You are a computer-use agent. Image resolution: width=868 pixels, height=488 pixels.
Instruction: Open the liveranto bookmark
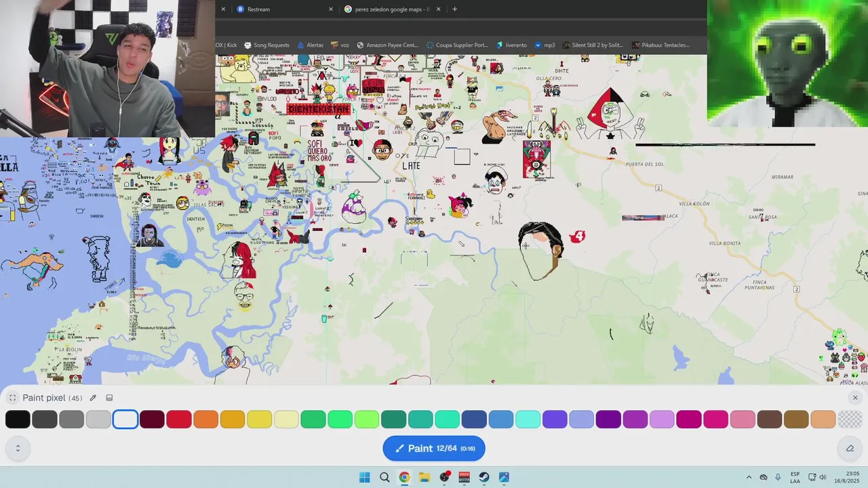pos(511,45)
